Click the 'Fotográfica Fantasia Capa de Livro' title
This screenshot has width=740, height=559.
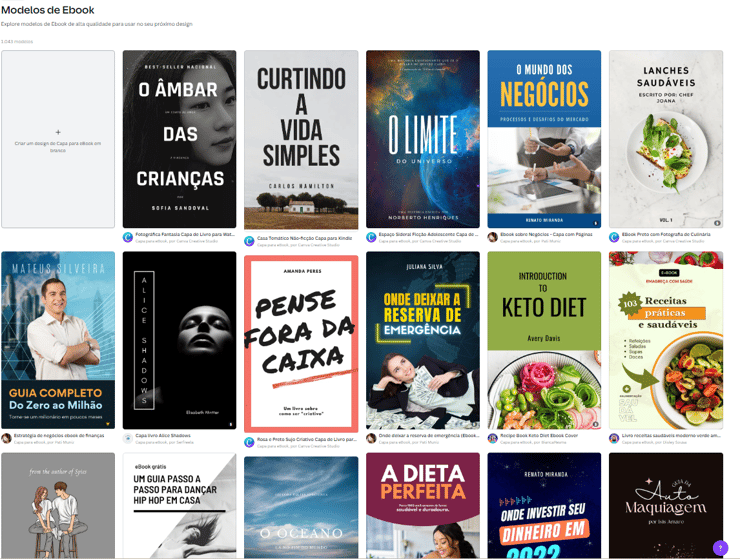185,234
